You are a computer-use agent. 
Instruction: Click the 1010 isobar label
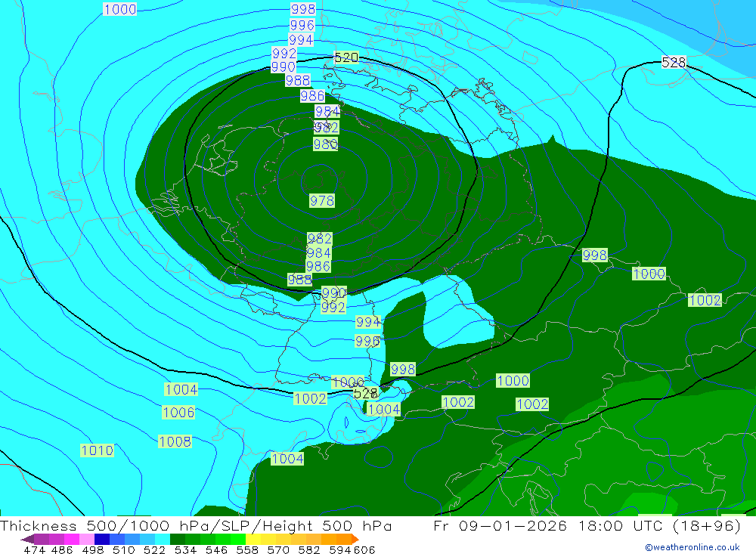[x=97, y=450]
